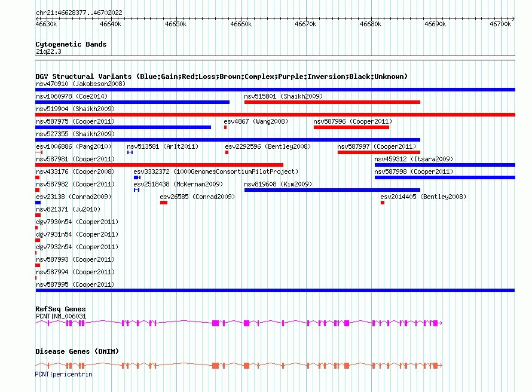The image size is (532, 392).
Task: Click the Disease Genes (OMIM) track title
Action: coord(77,351)
